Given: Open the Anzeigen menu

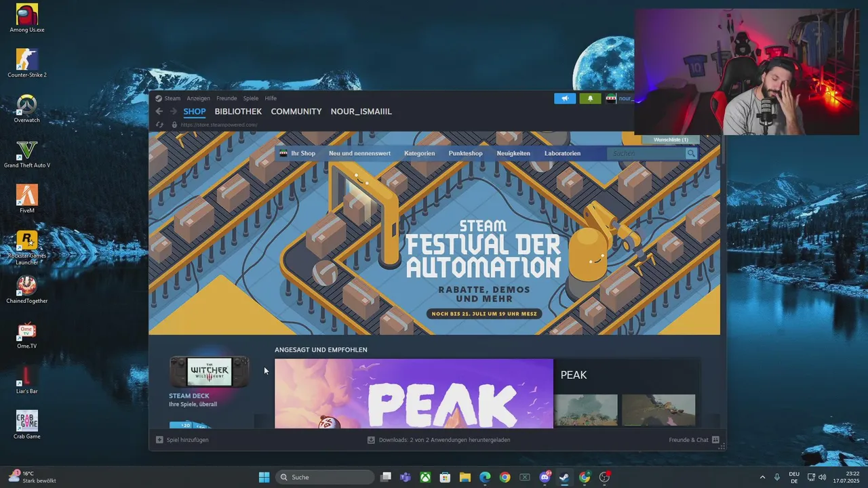Looking at the screenshot, I should tap(198, 98).
